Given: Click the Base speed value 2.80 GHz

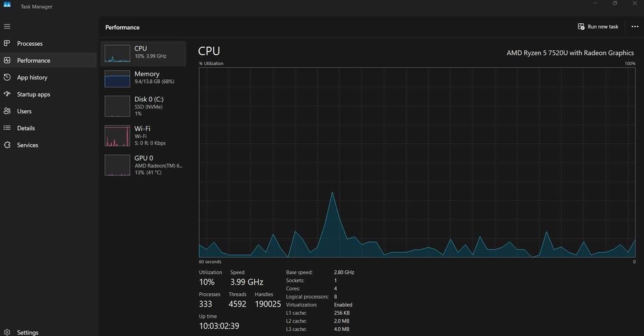Looking at the screenshot, I should (x=344, y=272).
